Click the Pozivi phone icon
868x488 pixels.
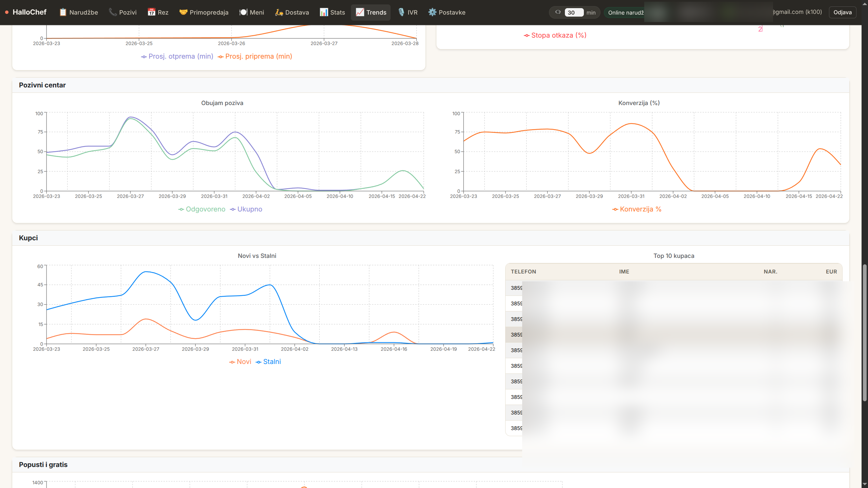click(113, 12)
